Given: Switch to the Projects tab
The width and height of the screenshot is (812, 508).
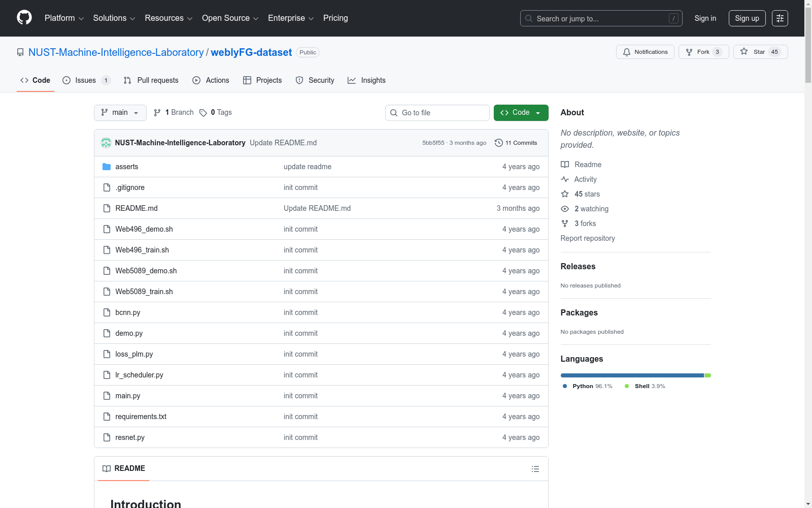Looking at the screenshot, I should tap(262, 80).
